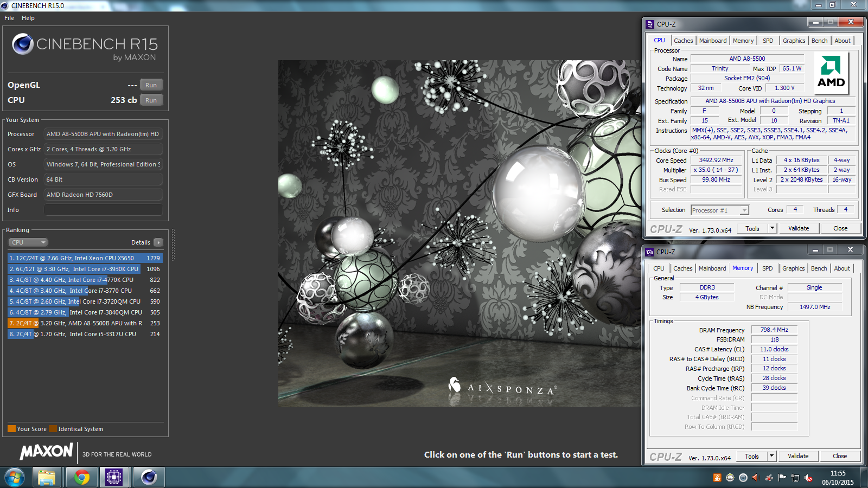Click the empty Info field under Your System
Image resolution: width=868 pixels, height=488 pixels.
tap(103, 210)
